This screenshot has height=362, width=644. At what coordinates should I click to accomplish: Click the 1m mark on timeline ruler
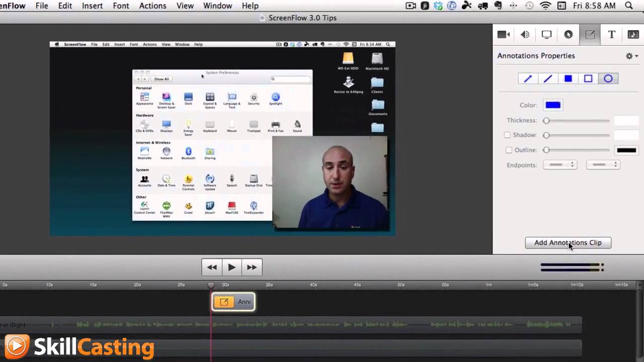tap(489, 285)
